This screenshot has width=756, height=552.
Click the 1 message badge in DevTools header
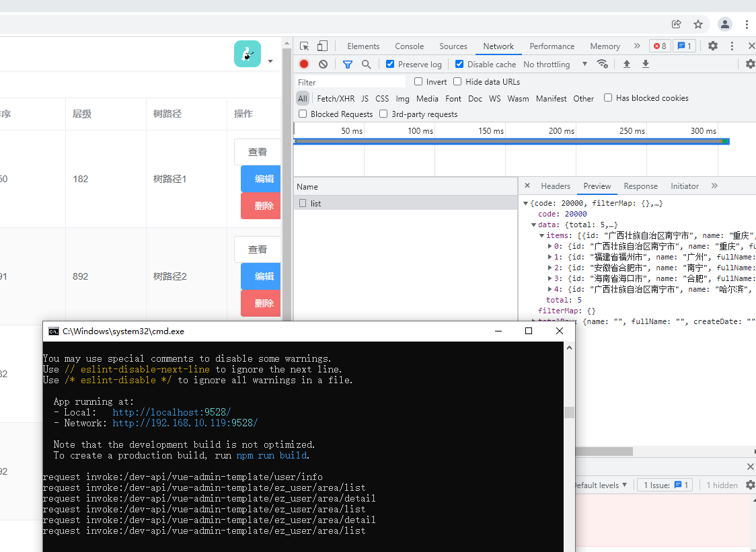pyautogui.click(x=684, y=46)
